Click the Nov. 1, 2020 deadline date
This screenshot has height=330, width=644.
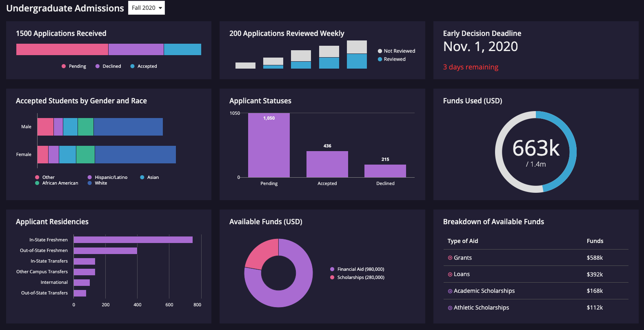pos(480,47)
